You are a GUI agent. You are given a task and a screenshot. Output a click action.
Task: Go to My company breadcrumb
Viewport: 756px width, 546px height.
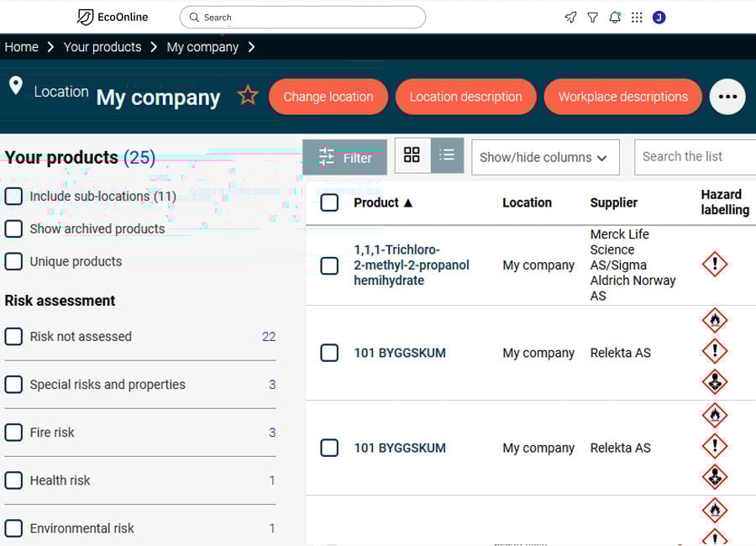(x=202, y=47)
